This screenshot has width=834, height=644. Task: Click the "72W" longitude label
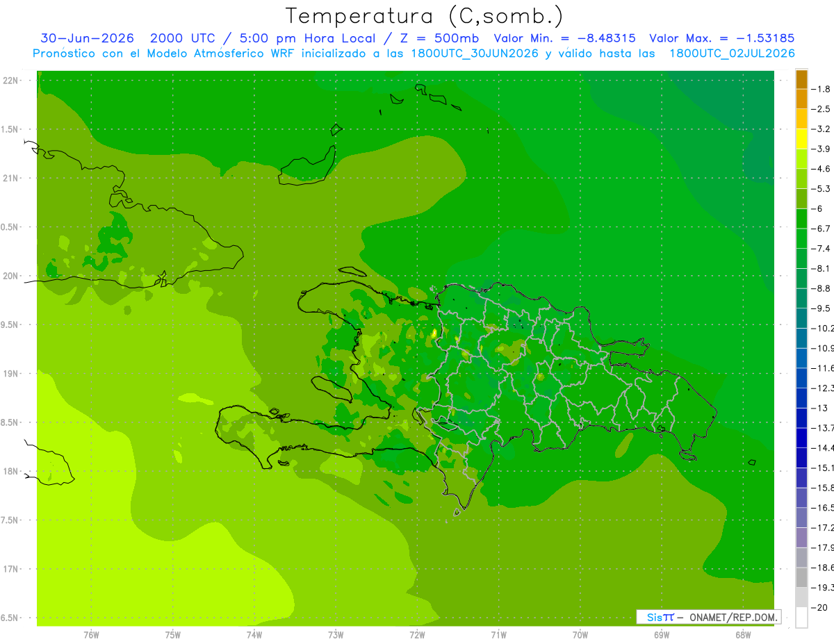(x=417, y=635)
